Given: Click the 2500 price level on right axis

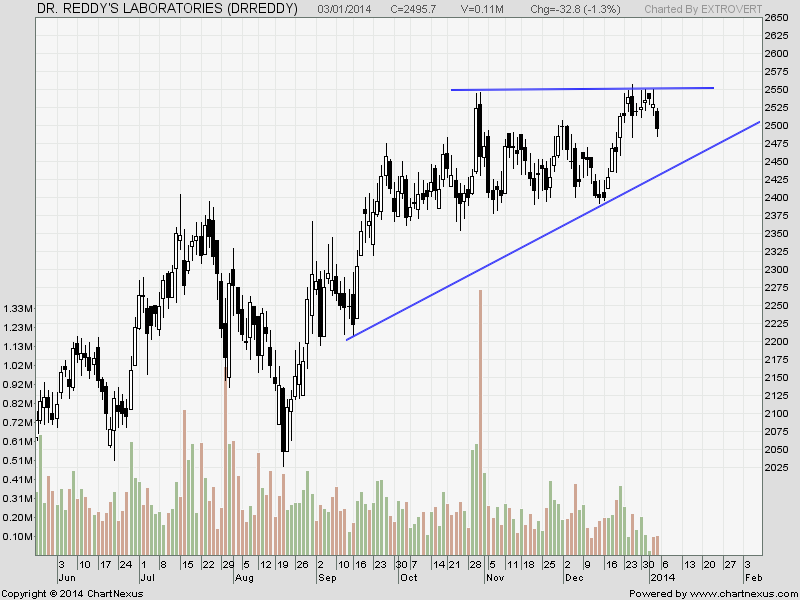Looking at the screenshot, I should (x=776, y=126).
